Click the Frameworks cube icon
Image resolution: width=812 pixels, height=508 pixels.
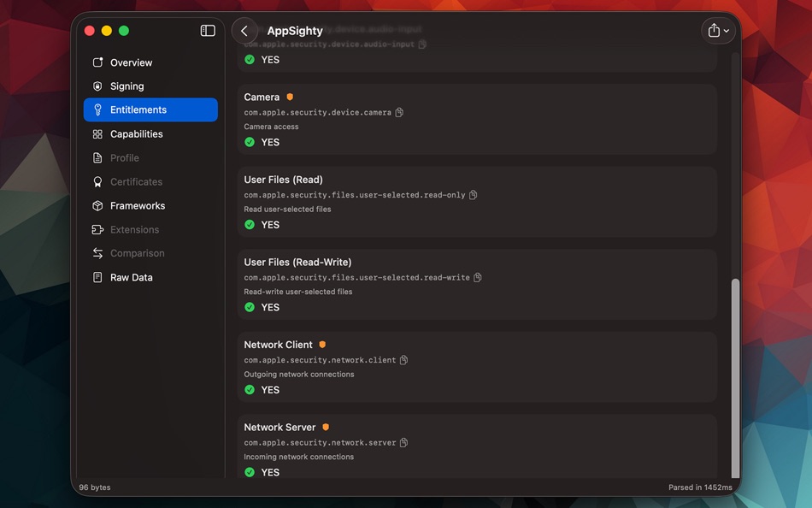(97, 205)
